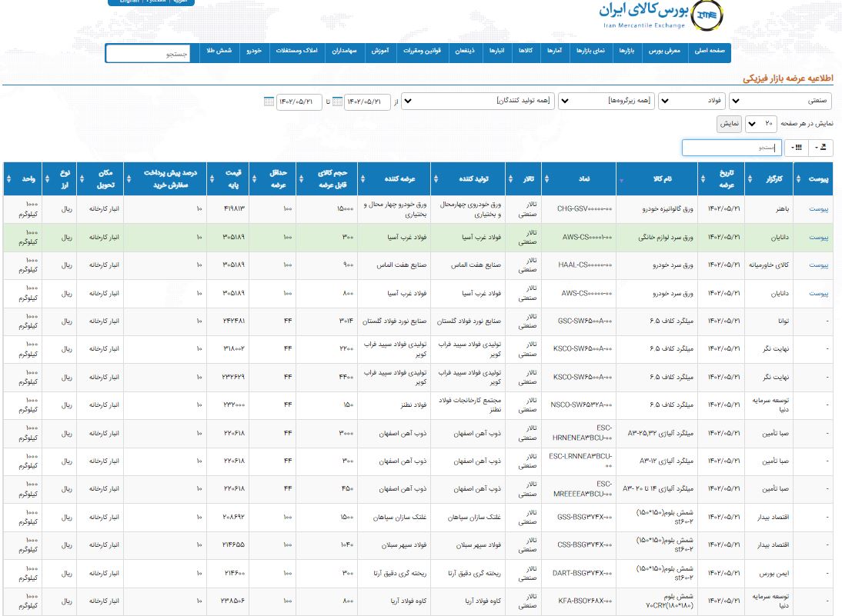Open the آمارها menu

(554, 51)
